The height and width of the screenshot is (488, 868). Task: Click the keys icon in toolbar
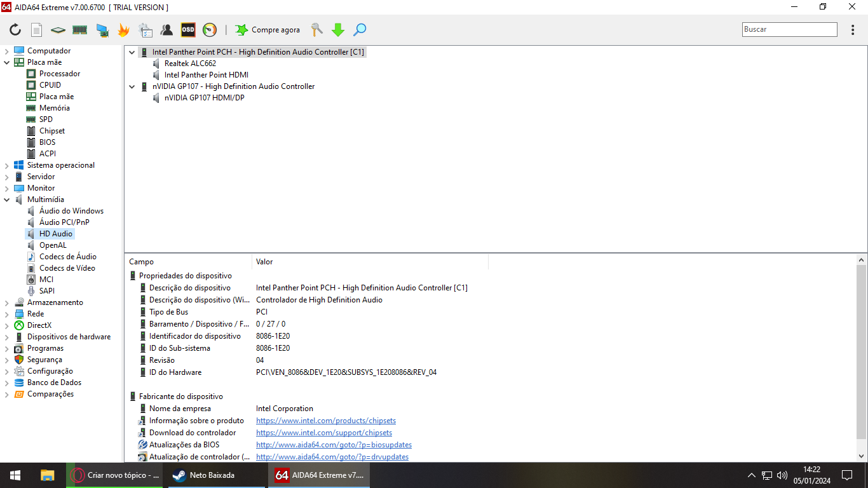316,30
